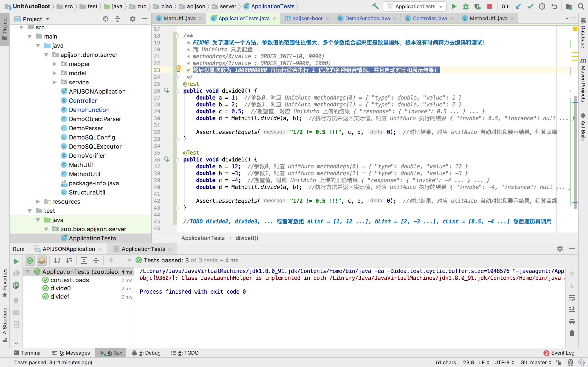Toggle the show ignored tests filter
588x367 pixels.
[x=42, y=260]
